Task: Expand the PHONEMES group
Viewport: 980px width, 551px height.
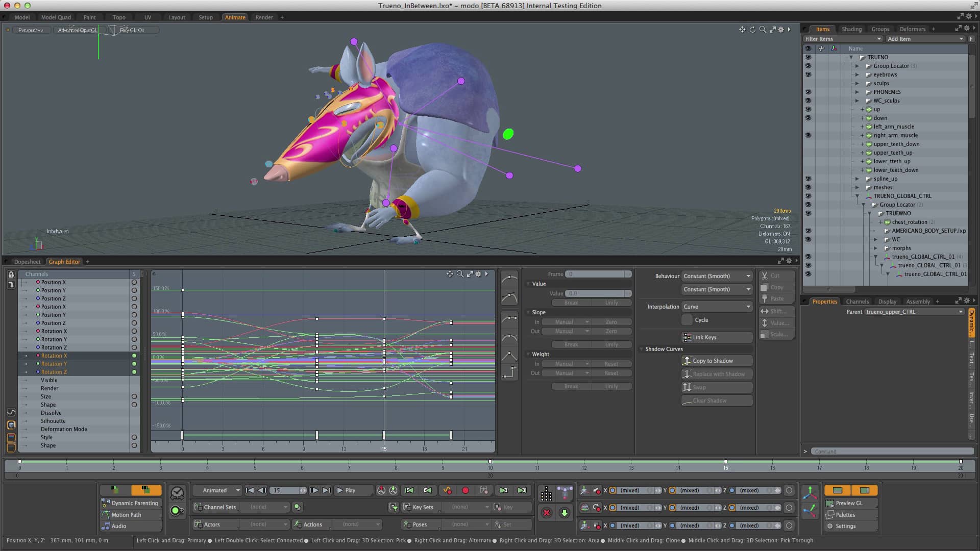Action: [857, 92]
